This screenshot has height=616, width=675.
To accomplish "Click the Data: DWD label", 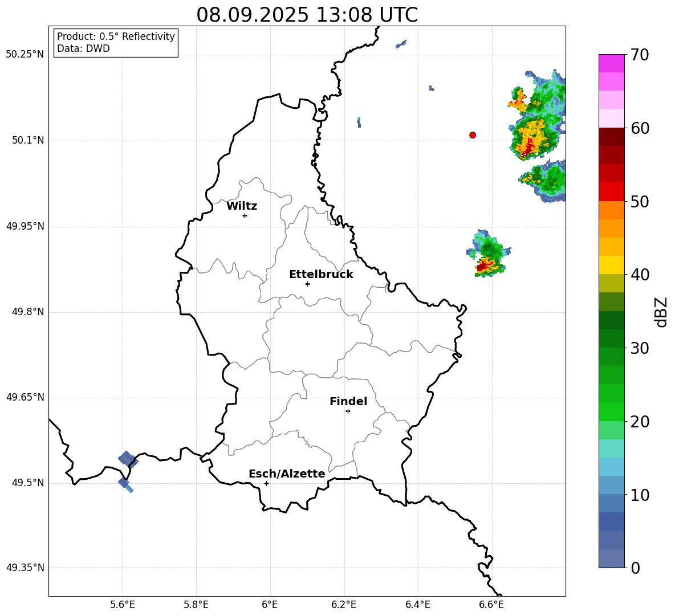I will 83,48.
